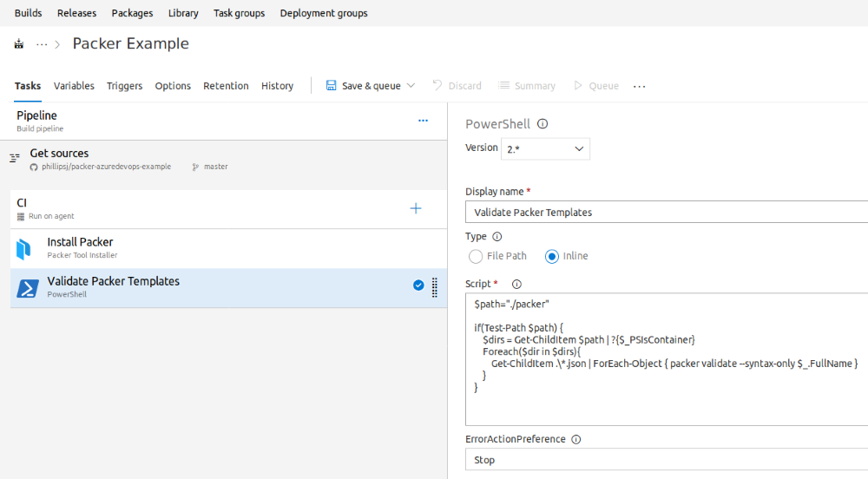868x479 pixels.
Task: Select the Get sources row title
Action: coord(59,154)
